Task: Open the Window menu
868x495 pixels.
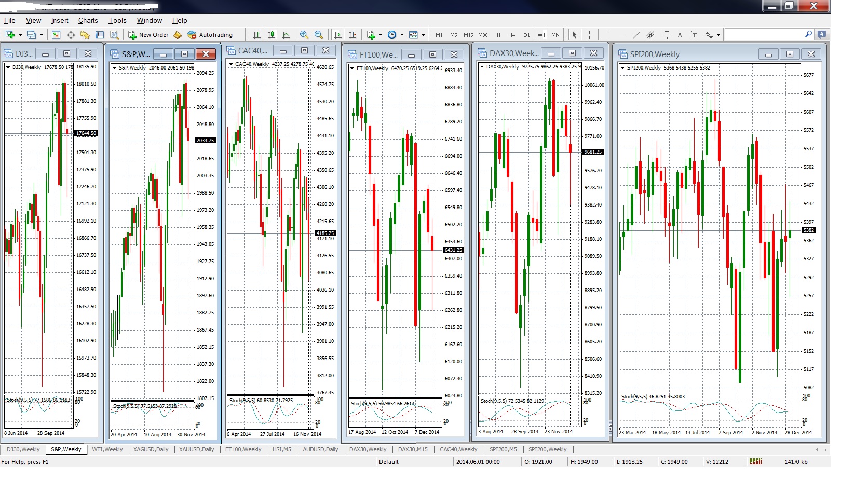Action: coord(150,20)
